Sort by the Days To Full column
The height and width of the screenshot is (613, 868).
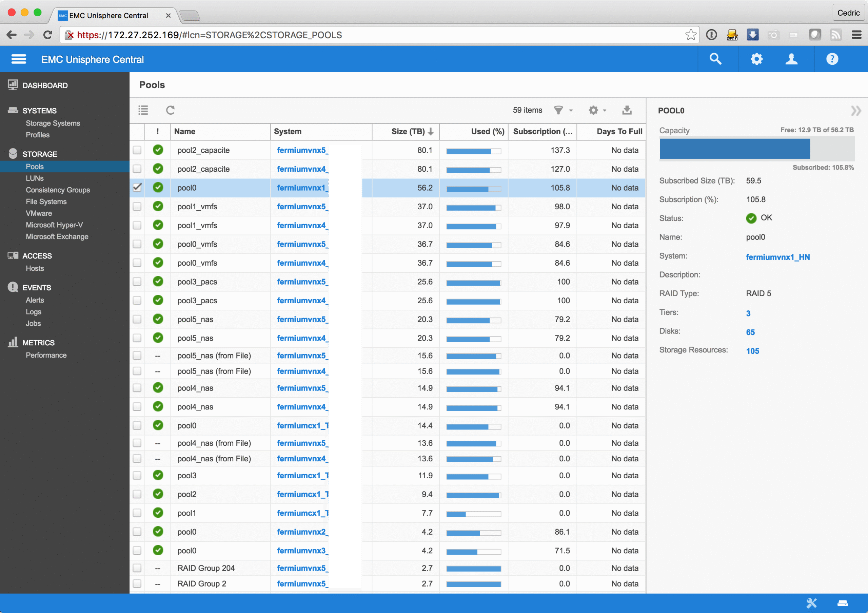[611, 132]
